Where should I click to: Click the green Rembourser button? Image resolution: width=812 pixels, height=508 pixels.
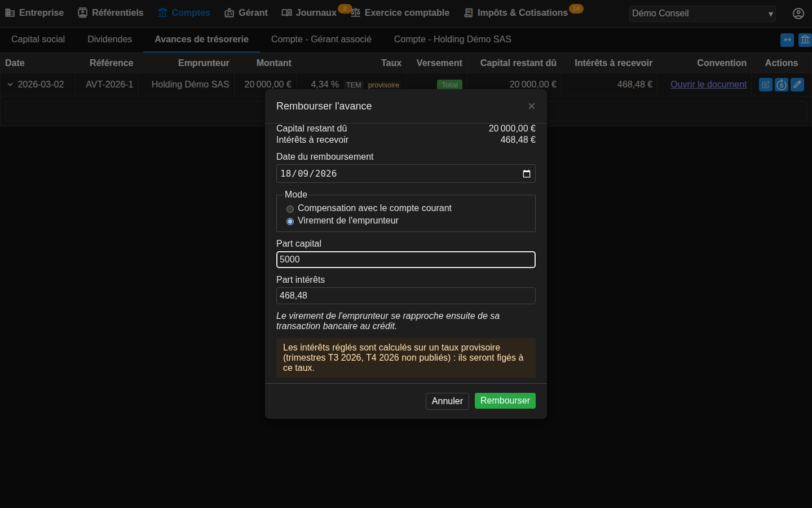pos(505,401)
